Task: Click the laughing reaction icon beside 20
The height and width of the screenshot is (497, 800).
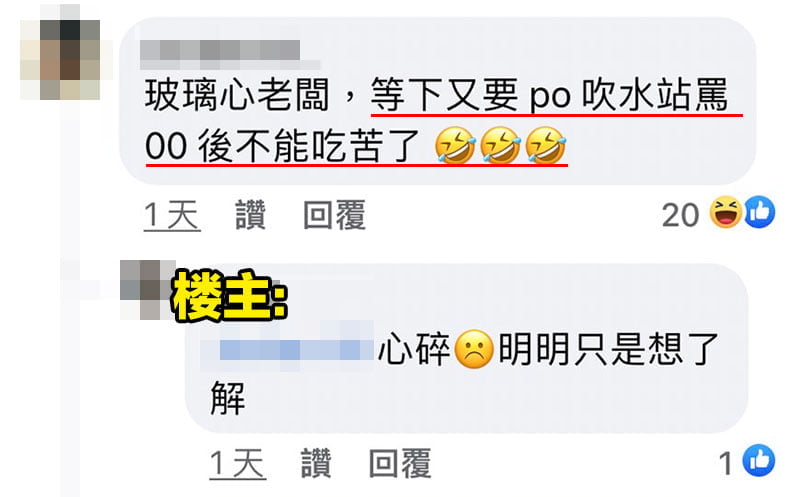Action: pyautogui.click(x=726, y=212)
